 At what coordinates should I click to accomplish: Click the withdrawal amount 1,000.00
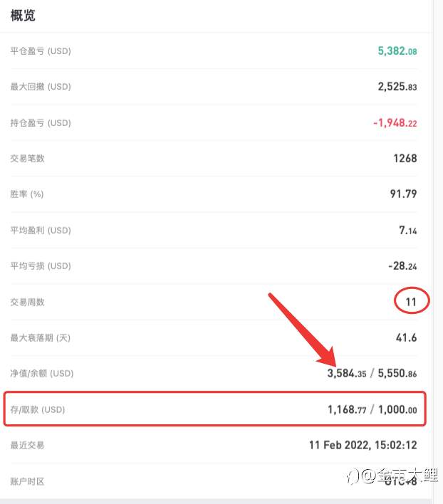(397, 409)
